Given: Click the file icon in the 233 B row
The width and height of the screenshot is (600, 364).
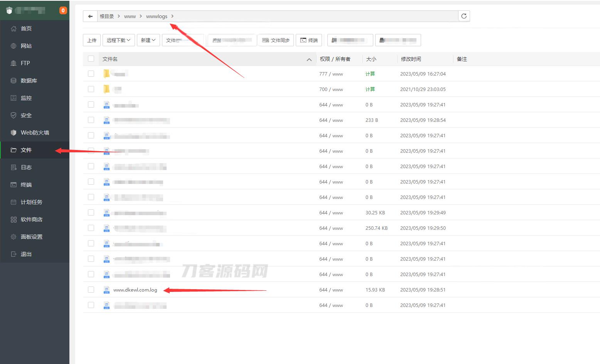Looking at the screenshot, I should (107, 120).
